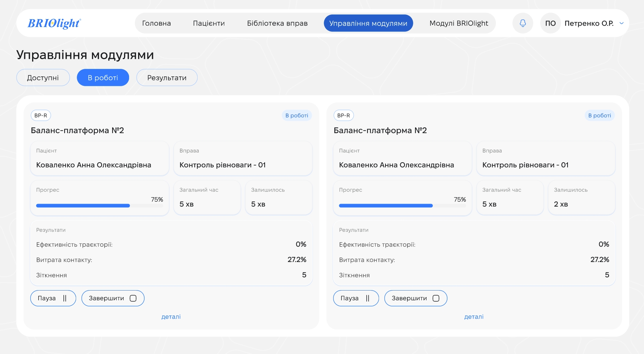This screenshot has height=354, width=644.
Task: Open notifications bell icon
Action: (x=522, y=23)
